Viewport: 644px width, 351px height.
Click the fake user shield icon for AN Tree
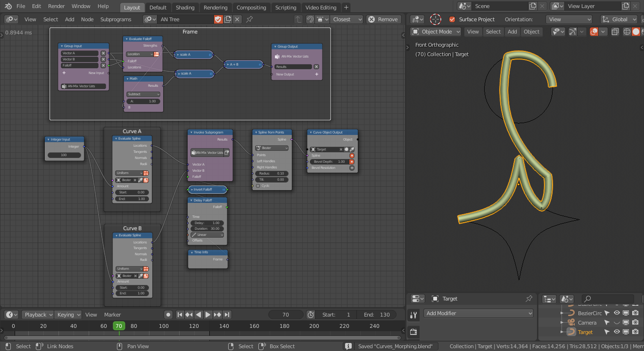click(218, 19)
